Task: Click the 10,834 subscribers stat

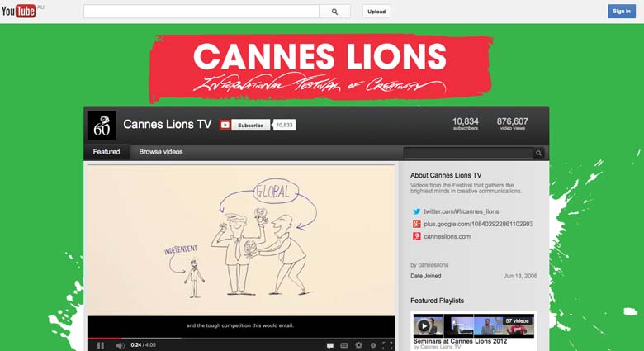Action: pos(466,123)
